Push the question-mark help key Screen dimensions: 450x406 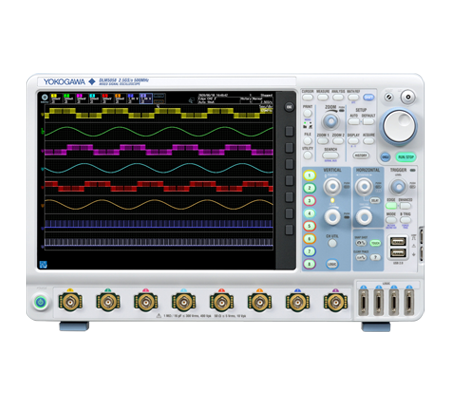pos(375,257)
